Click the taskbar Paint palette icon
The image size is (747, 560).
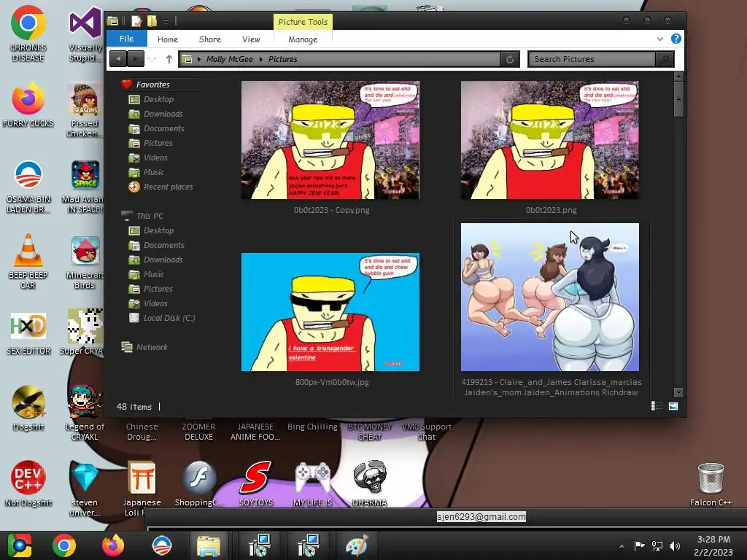(357, 545)
